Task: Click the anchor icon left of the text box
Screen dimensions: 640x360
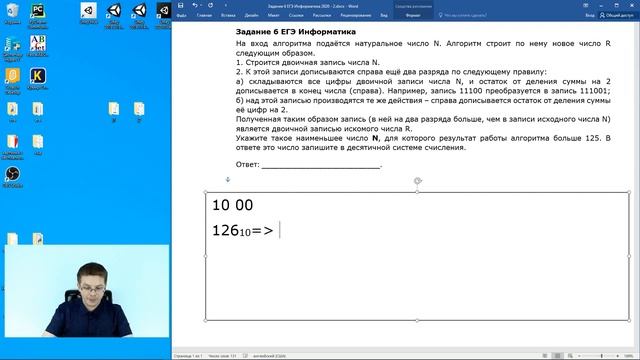Action: pyautogui.click(x=228, y=180)
